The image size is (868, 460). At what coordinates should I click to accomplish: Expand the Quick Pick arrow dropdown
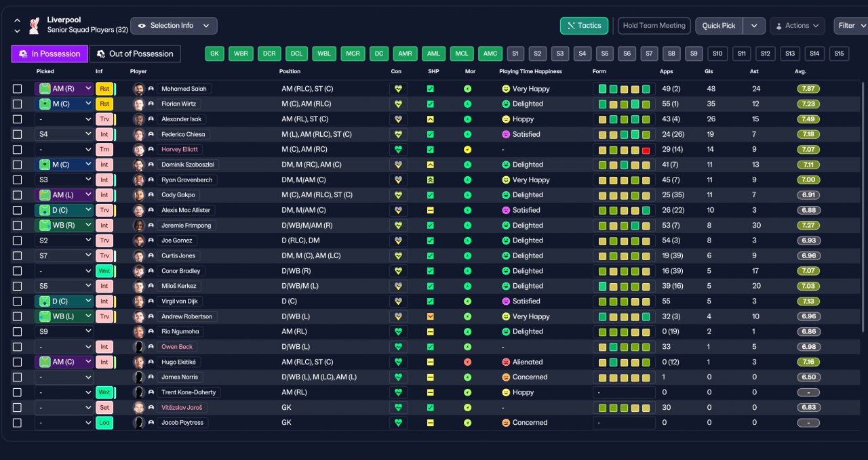coord(754,26)
